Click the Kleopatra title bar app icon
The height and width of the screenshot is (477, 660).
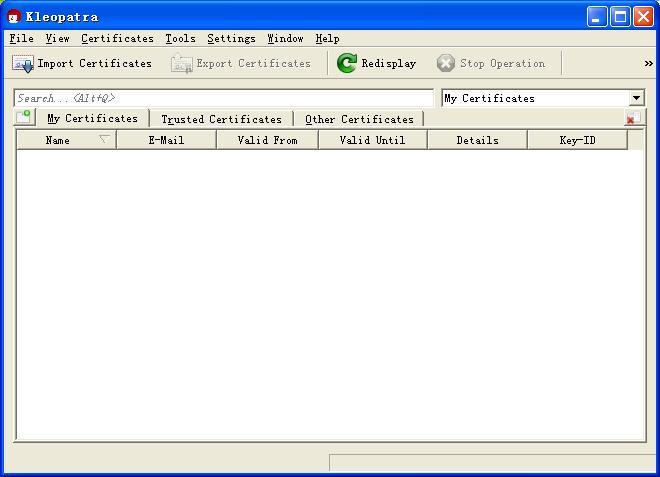(x=14, y=17)
